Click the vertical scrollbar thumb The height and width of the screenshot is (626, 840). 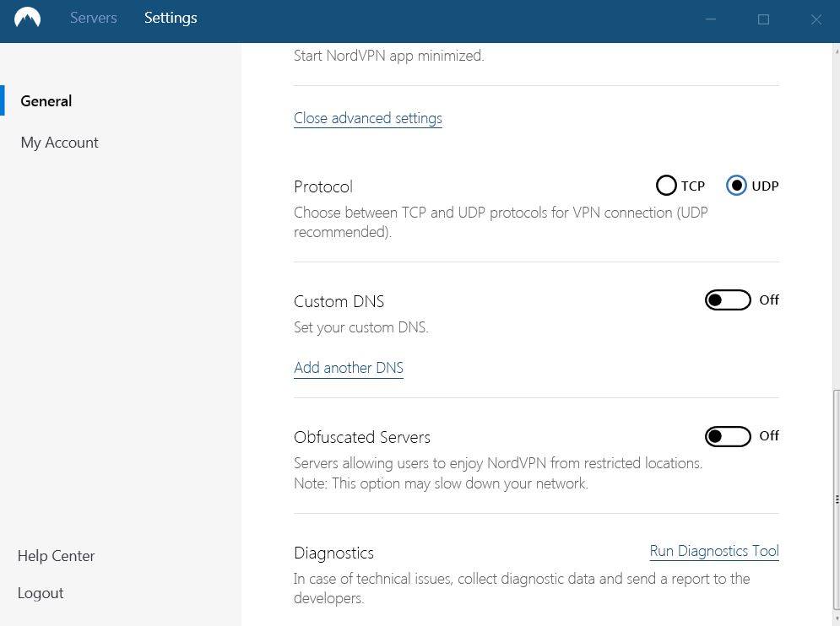pyautogui.click(x=836, y=498)
